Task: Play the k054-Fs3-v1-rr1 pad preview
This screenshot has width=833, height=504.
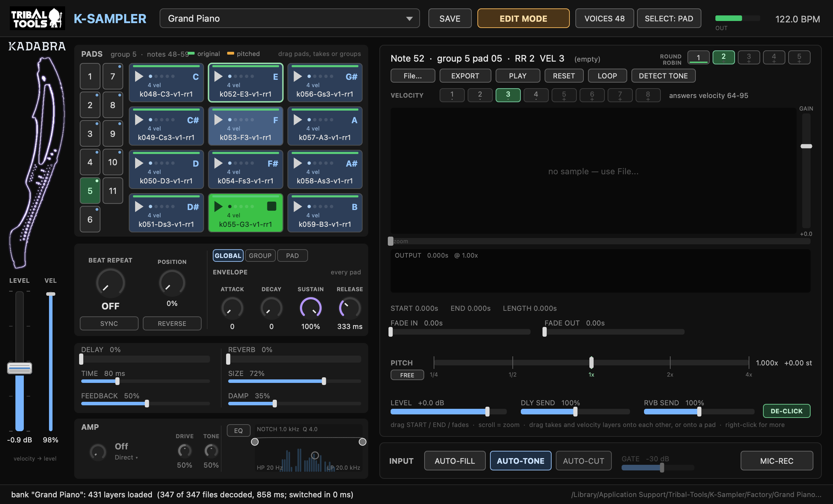Action: click(x=218, y=163)
